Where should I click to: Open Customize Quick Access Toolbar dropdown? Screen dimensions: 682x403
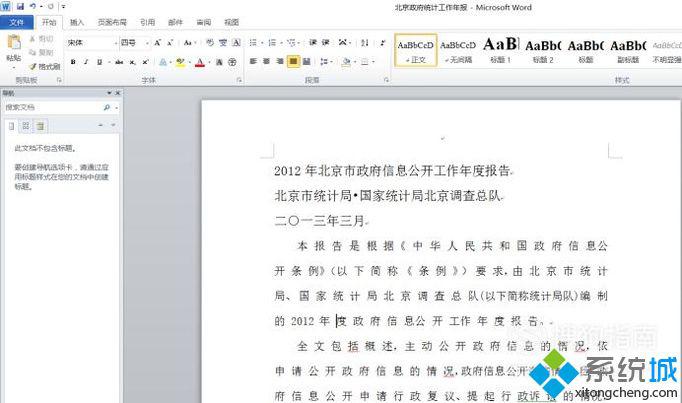[x=64, y=7]
